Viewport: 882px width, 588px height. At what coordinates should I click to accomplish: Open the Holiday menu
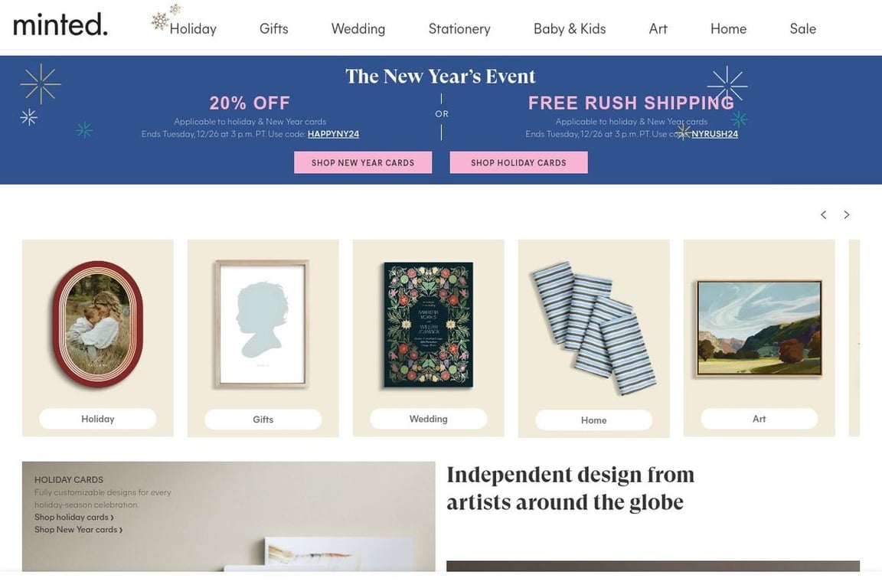coord(193,29)
